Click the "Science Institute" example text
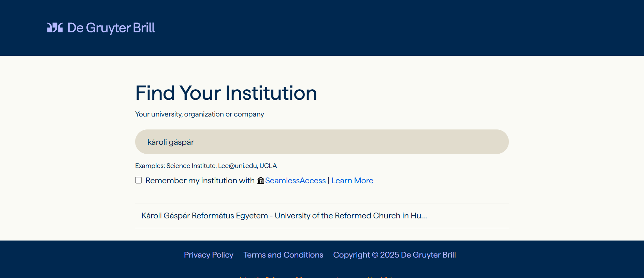This screenshot has width=644, height=278. 191,166
